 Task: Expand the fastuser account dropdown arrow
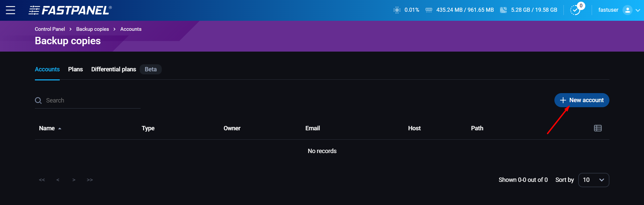coord(638,10)
